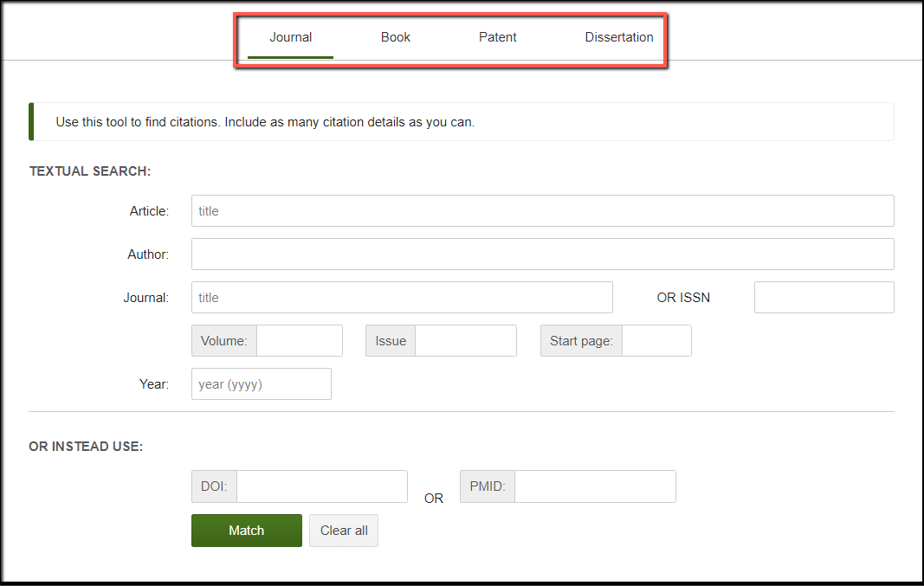The width and height of the screenshot is (924, 586).
Task: Click the green Match button
Action: [246, 531]
